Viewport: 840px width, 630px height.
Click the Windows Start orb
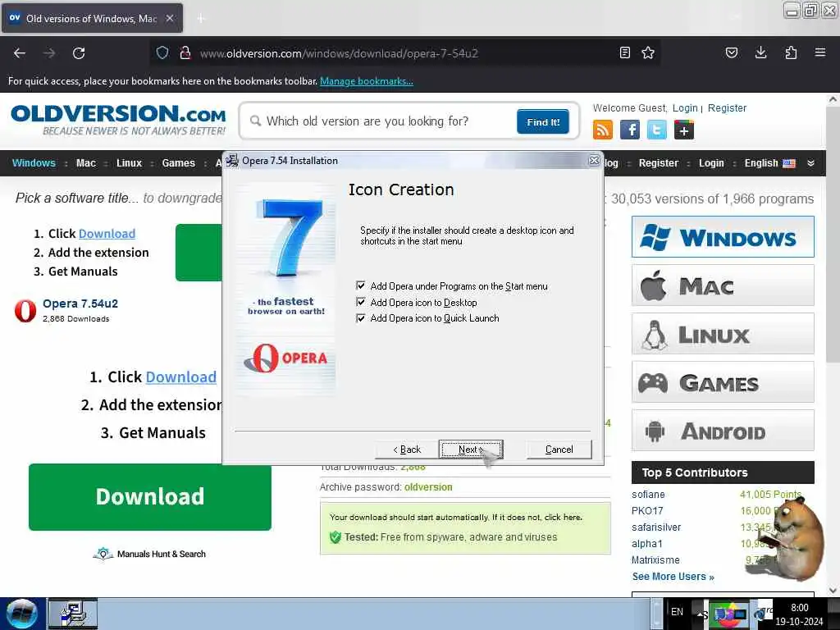point(22,614)
